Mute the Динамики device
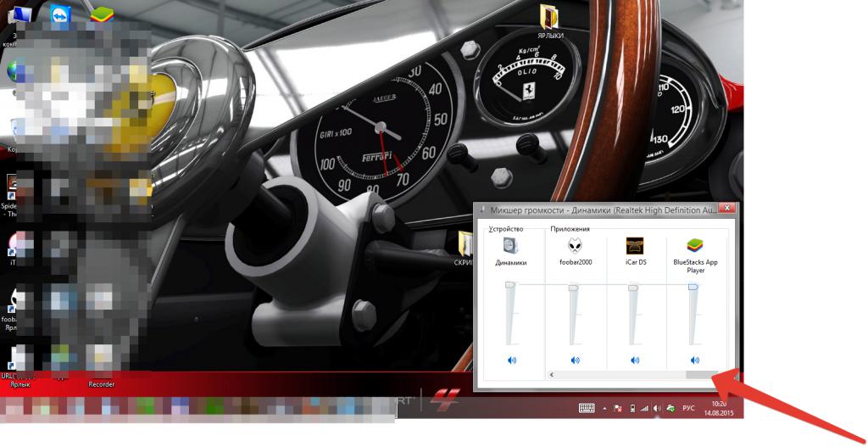 pos(511,360)
